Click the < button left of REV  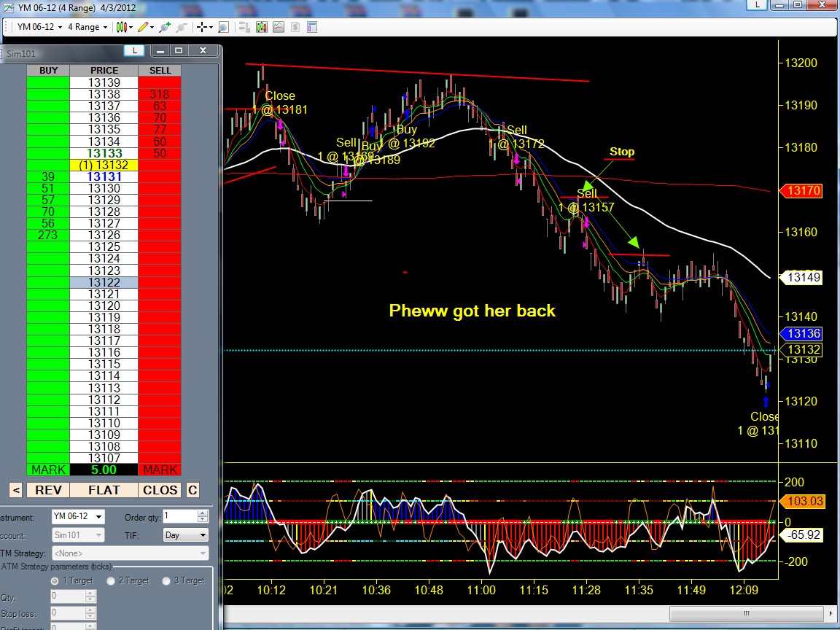coord(16,490)
